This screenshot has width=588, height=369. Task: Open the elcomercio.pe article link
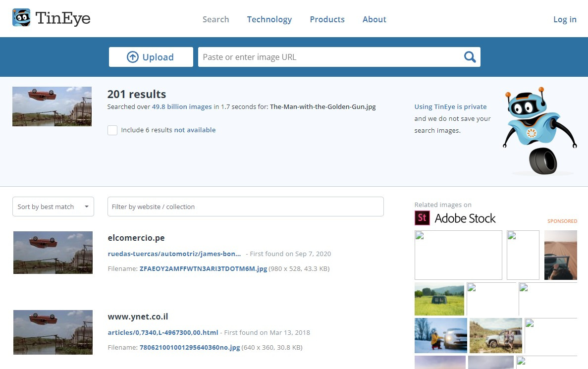click(174, 254)
